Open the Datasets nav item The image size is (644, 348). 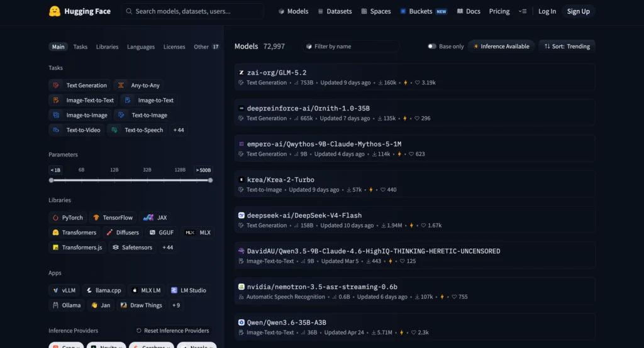pos(335,11)
